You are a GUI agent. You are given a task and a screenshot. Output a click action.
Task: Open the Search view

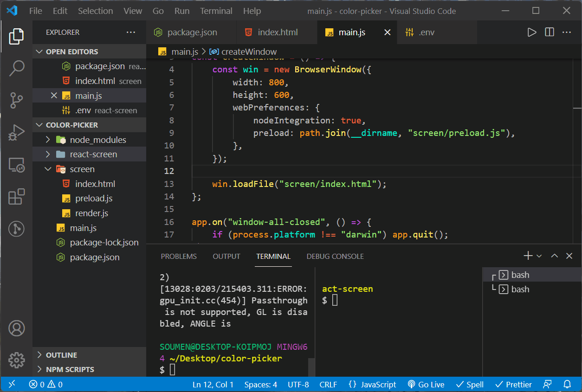[x=17, y=68]
